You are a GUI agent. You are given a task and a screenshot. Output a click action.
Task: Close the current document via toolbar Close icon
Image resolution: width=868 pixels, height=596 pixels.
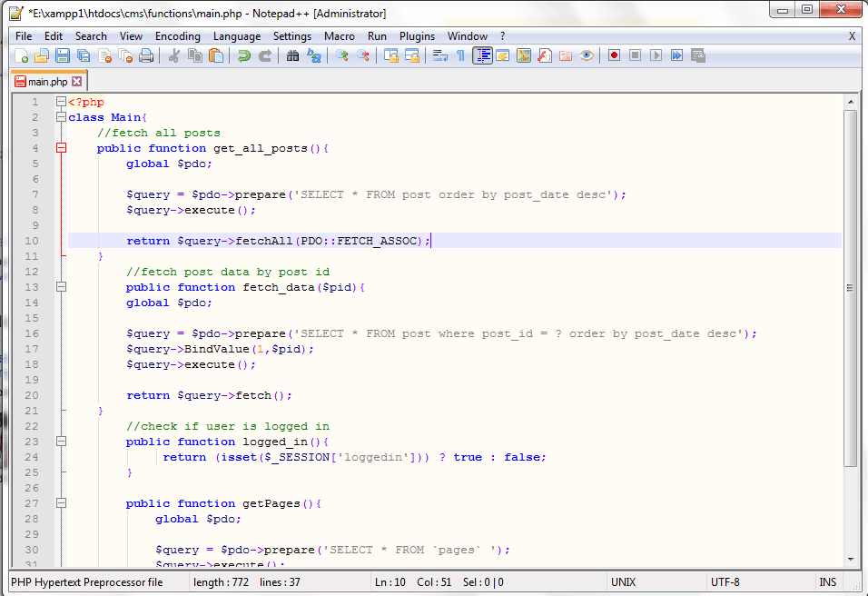coord(104,55)
